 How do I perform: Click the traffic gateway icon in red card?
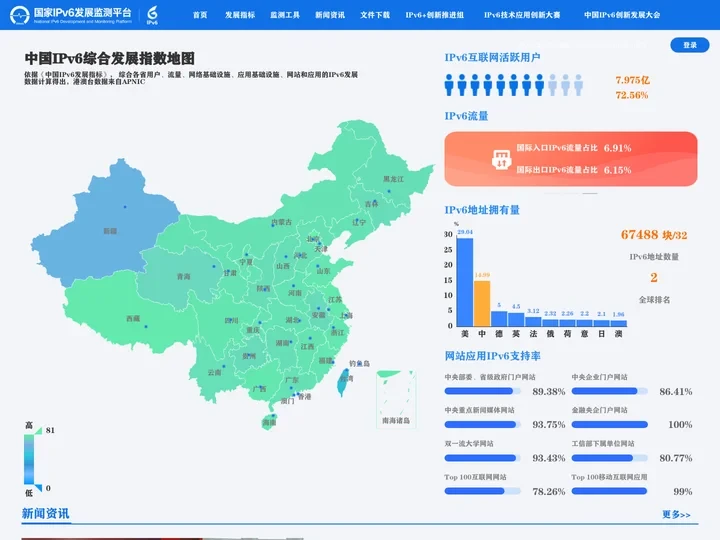(501, 160)
